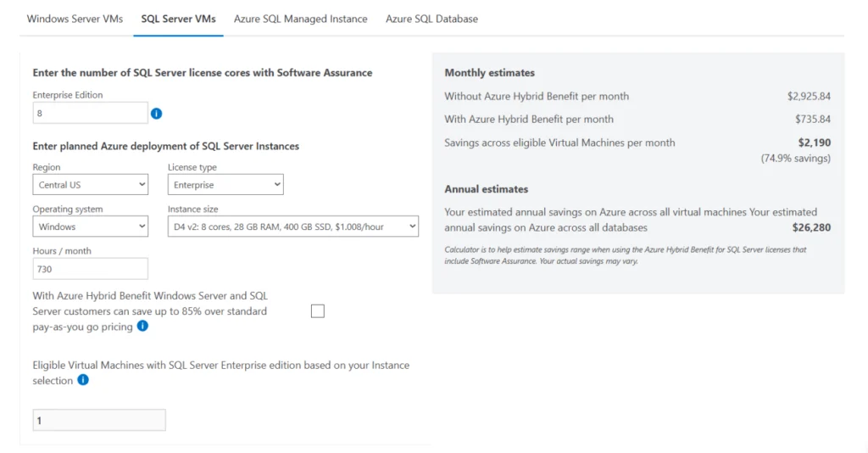
Task: Open the Region dropdown showing Central US
Action: click(x=90, y=184)
